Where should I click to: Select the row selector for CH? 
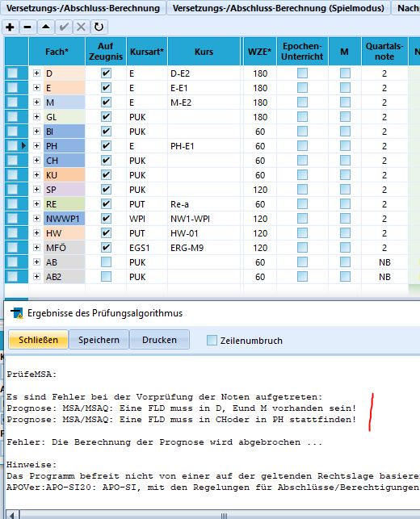13,161
